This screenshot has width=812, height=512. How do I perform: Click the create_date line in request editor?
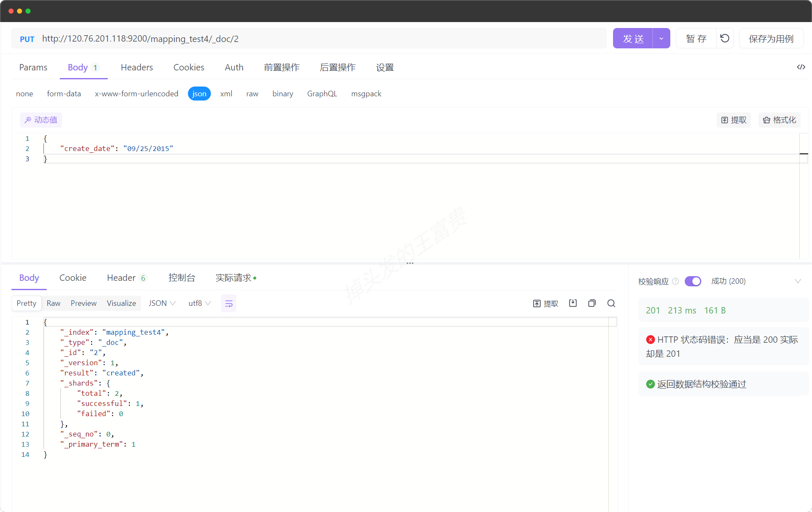(x=117, y=148)
